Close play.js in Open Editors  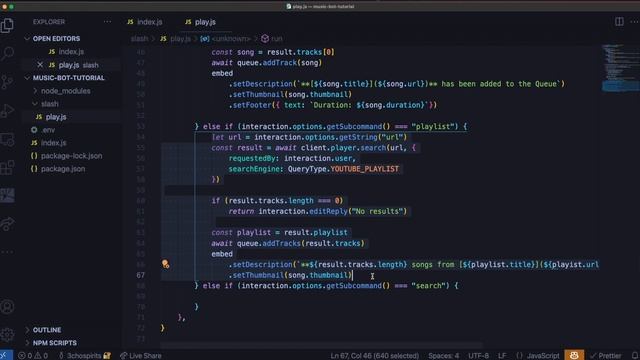click(x=40, y=64)
